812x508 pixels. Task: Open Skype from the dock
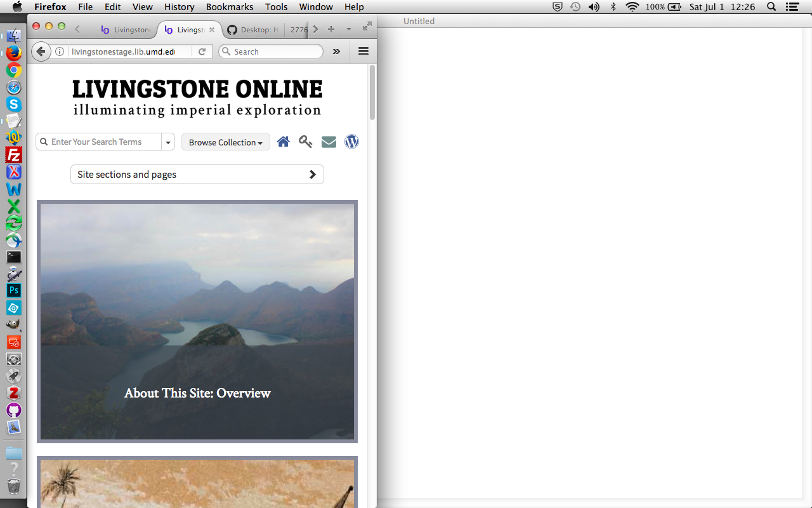(x=14, y=104)
